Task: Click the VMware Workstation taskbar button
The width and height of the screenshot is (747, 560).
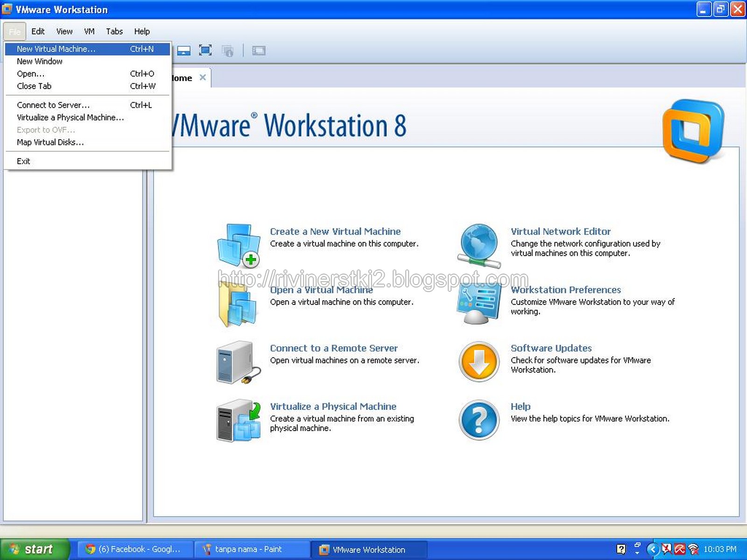Action: pos(369,550)
